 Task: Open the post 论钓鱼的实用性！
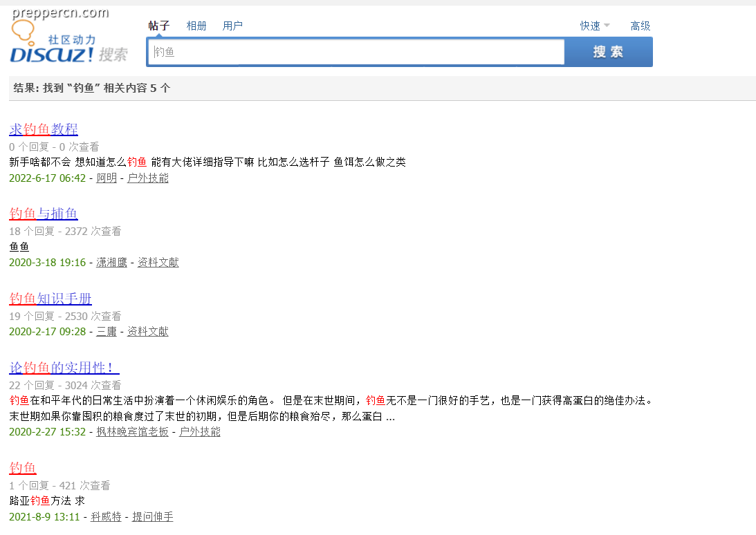coord(64,368)
